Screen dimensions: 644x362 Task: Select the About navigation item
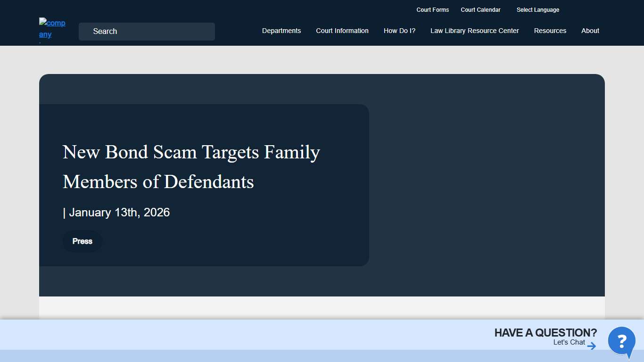pos(590,31)
